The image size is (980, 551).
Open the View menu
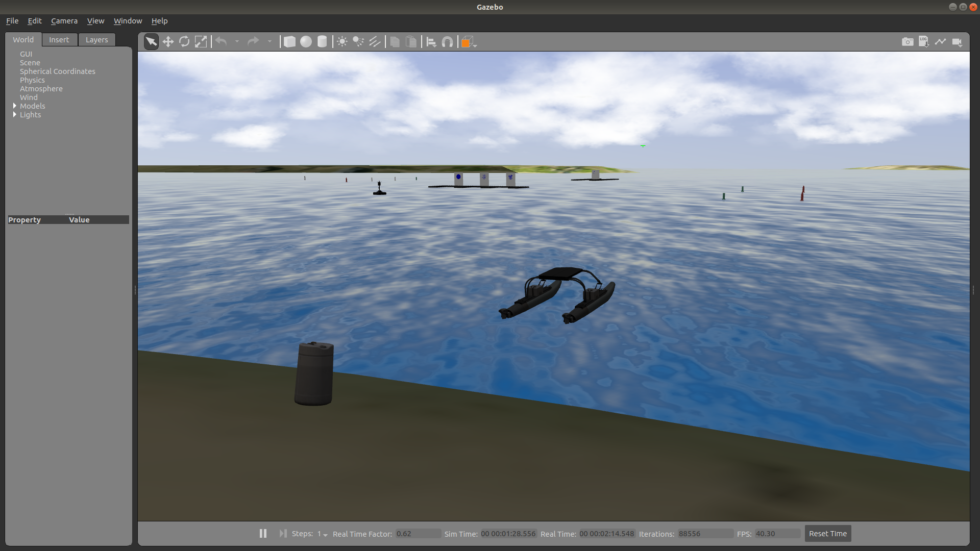coord(95,21)
